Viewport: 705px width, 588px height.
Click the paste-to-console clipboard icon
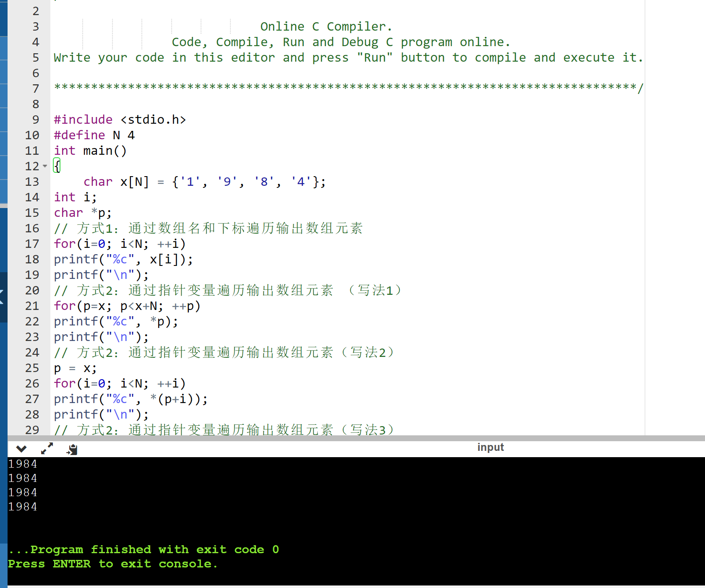coord(72,450)
